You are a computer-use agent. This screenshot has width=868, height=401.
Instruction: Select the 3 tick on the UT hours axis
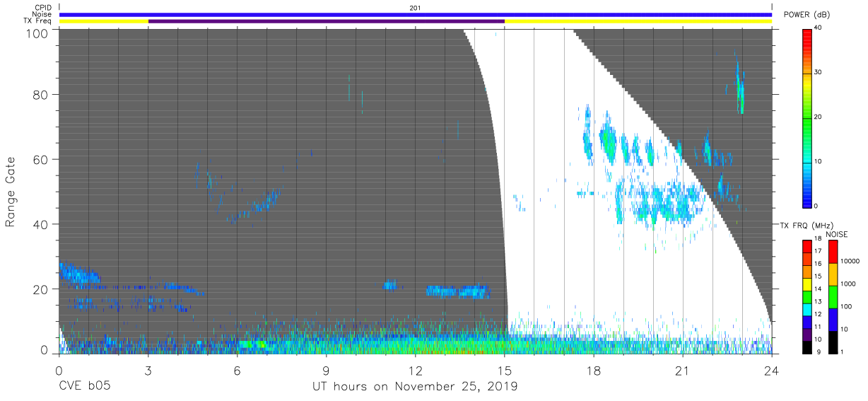[148, 370]
